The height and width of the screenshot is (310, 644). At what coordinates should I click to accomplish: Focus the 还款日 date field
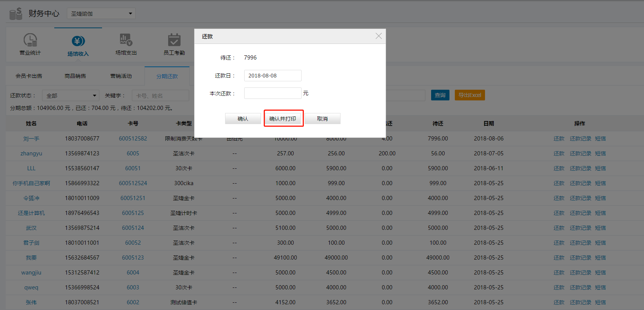coord(273,76)
